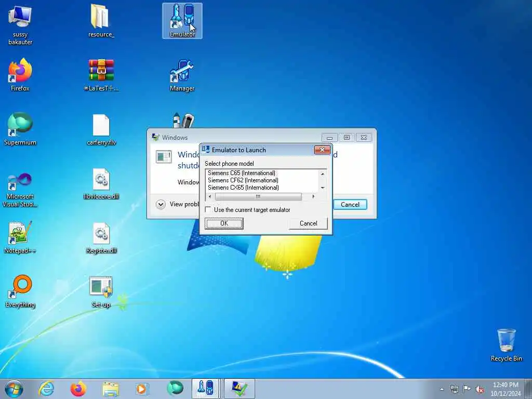Open Supermium from the taskbar
532x399 pixels.
click(x=175, y=389)
